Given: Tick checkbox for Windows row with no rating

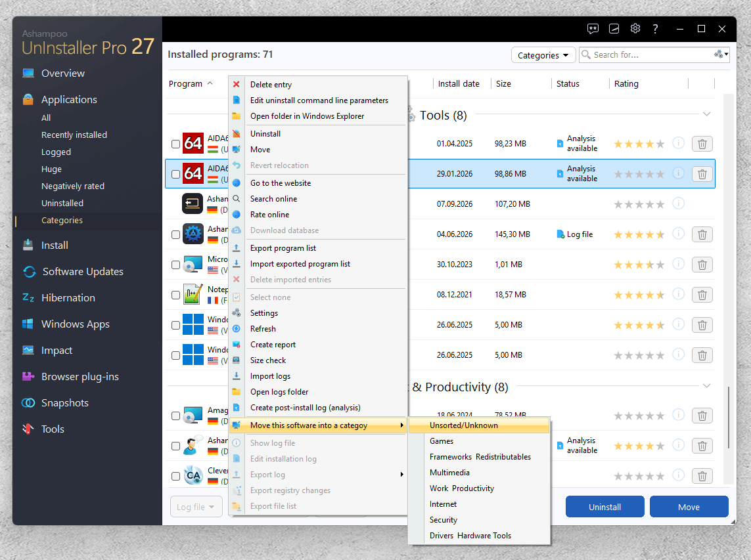Looking at the screenshot, I should pyautogui.click(x=176, y=355).
